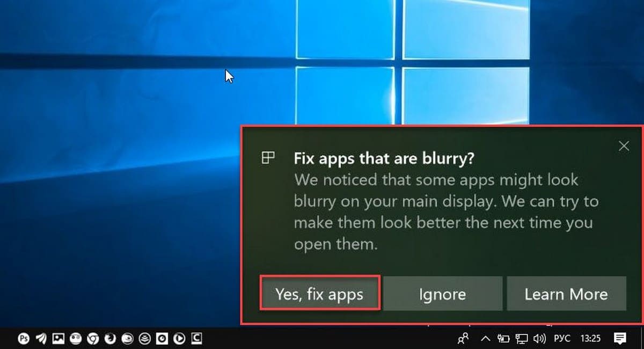
Task: Launch Photoshop from the taskbar
Action: click(24, 338)
